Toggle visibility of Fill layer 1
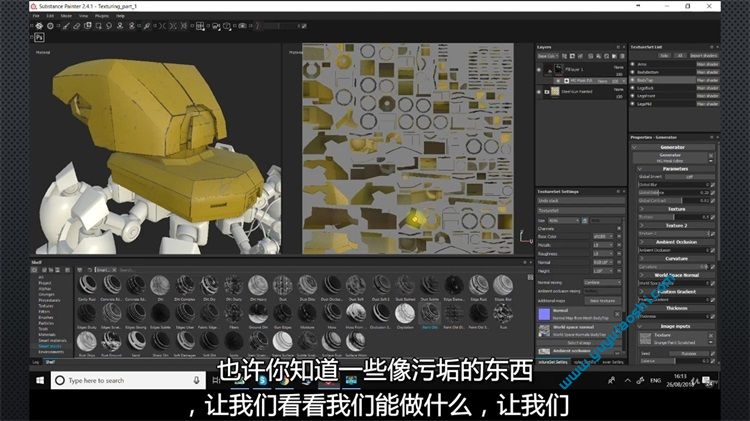Viewport: 750px width, 421px height. coord(539,70)
